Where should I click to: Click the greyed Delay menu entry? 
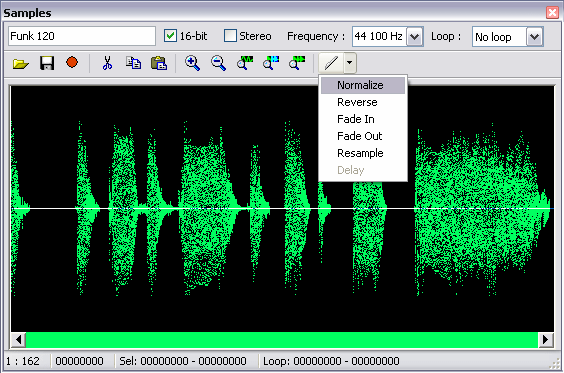pos(363,170)
